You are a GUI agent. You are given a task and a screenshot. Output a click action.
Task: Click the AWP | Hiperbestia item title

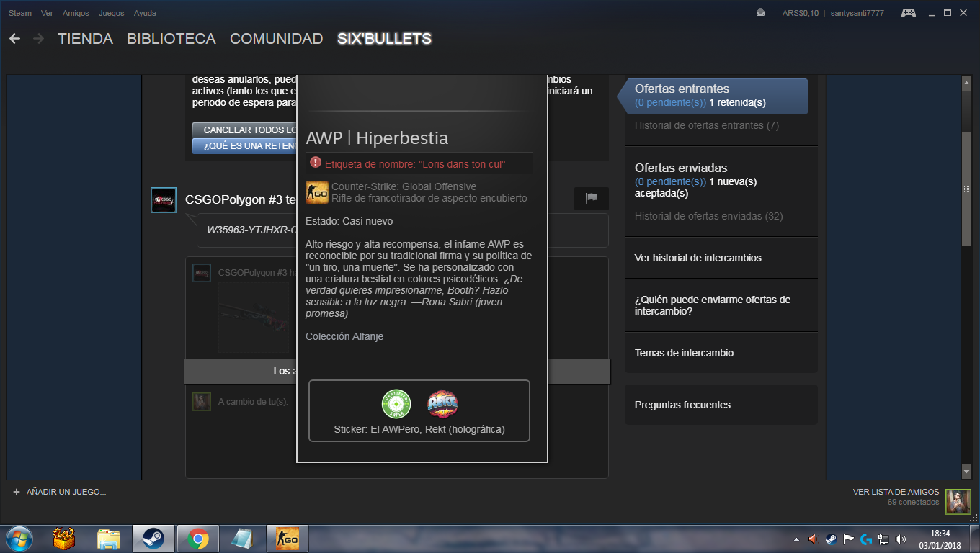click(377, 138)
